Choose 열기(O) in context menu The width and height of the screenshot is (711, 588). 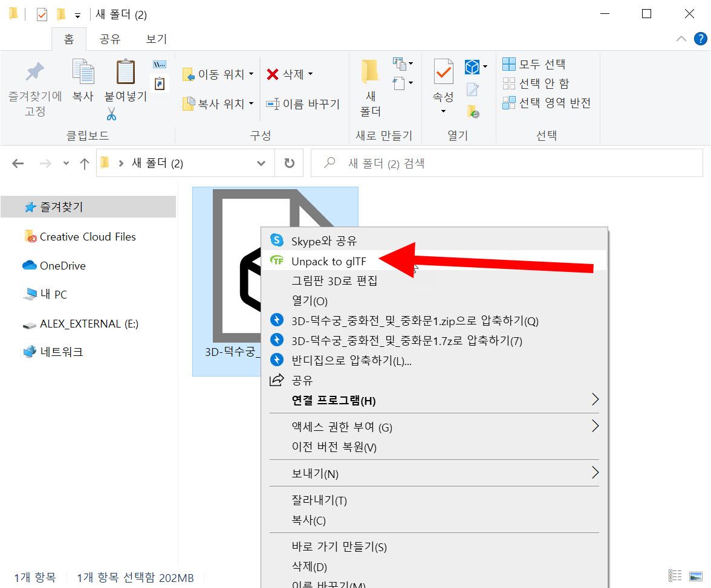click(434, 300)
